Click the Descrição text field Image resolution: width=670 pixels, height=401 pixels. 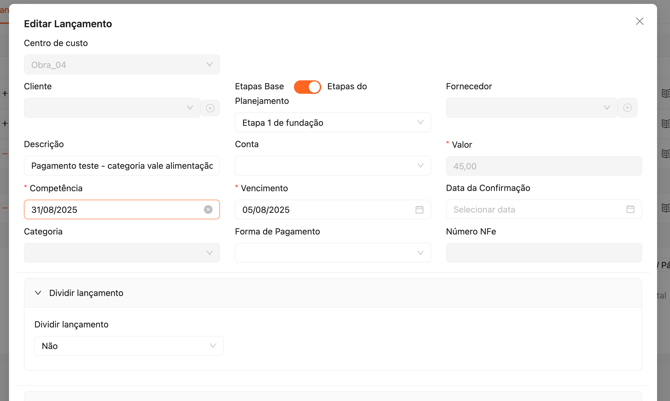pos(122,166)
